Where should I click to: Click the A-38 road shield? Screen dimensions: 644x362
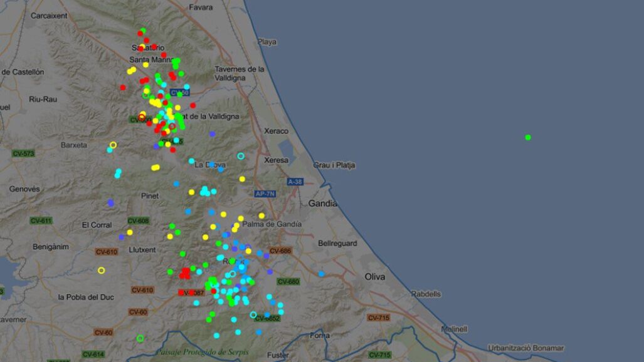tap(295, 182)
